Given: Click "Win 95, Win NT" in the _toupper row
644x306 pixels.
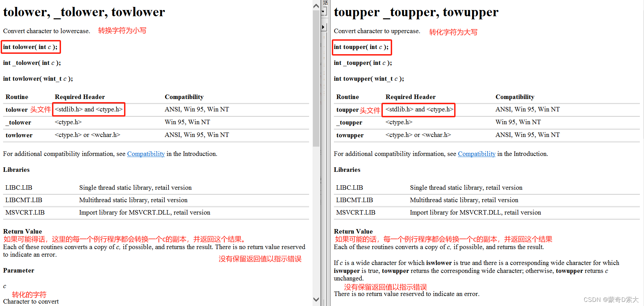Looking at the screenshot, I should (518, 122).
